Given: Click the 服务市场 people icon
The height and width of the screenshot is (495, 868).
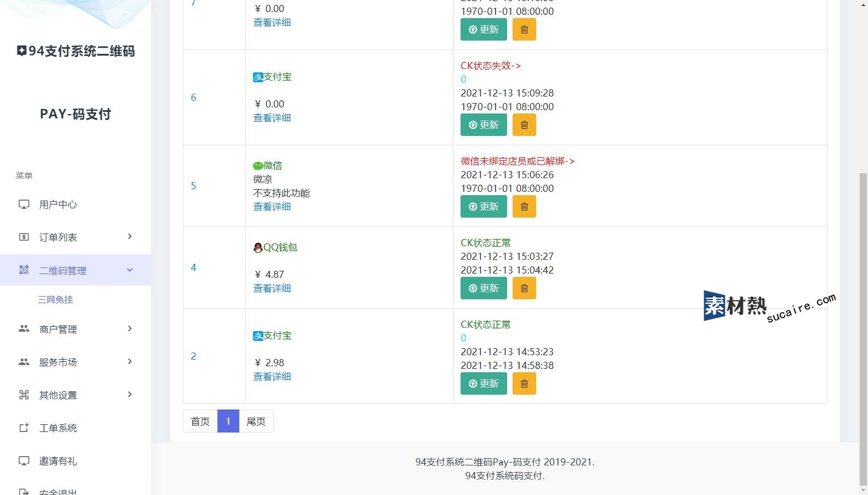Looking at the screenshot, I should (x=24, y=362).
